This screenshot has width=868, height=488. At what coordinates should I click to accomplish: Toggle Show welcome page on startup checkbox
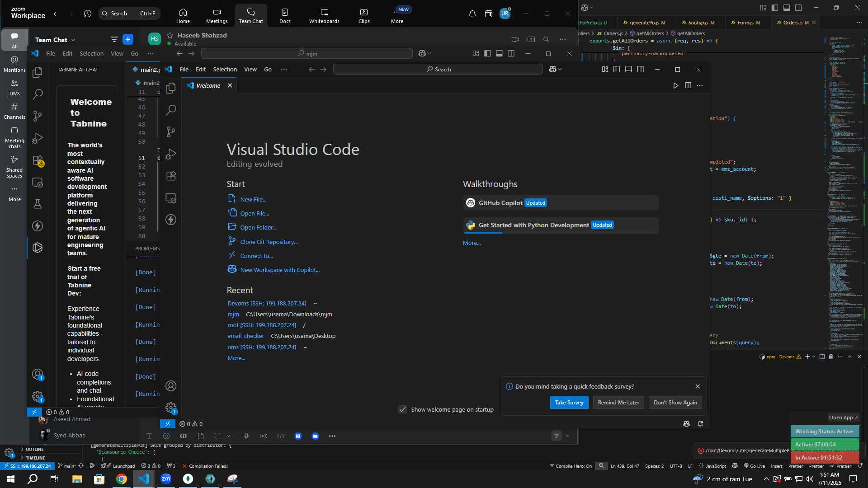point(402,409)
